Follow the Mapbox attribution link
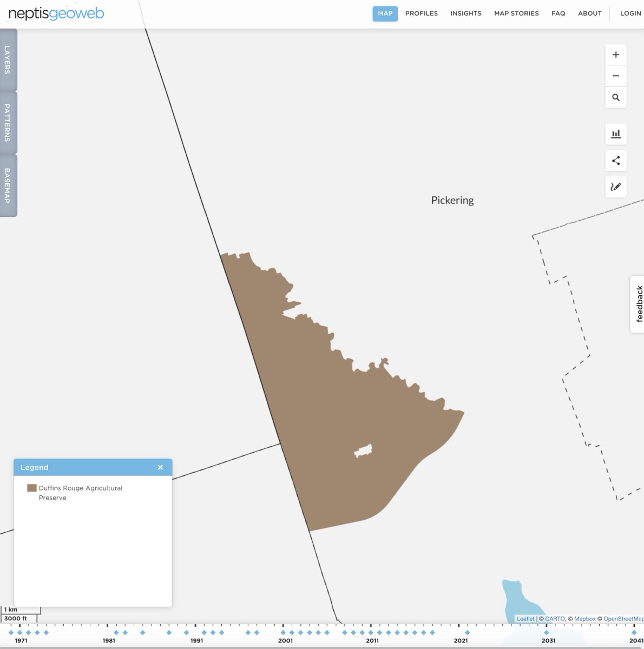 pos(585,619)
